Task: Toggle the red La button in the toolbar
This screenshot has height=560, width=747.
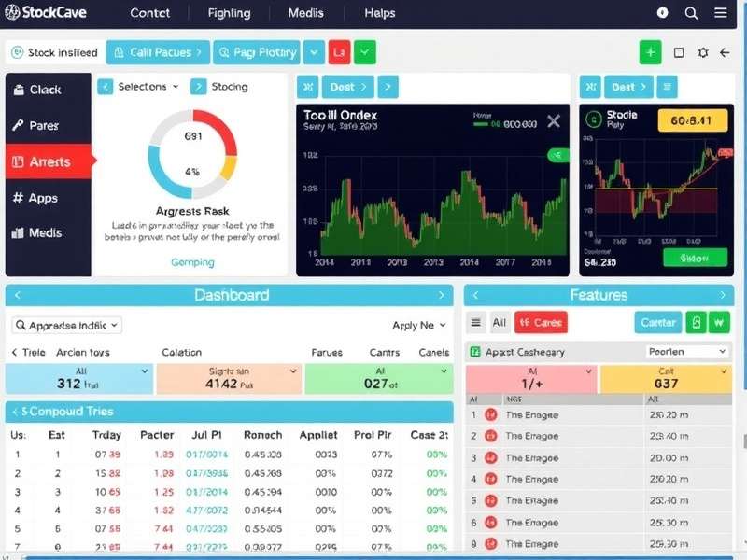Action: click(x=338, y=52)
